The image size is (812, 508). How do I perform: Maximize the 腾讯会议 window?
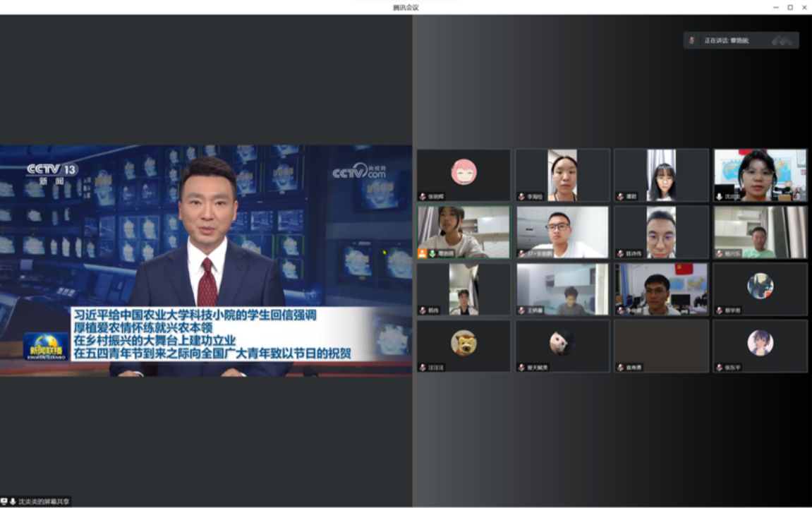[x=790, y=7]
